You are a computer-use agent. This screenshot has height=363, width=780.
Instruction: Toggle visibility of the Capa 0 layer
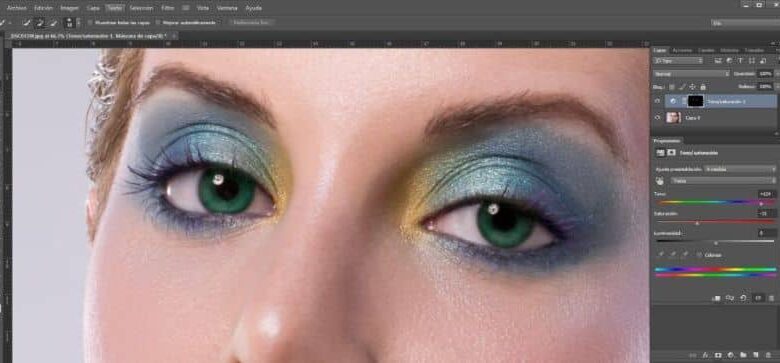coord(658,118)
